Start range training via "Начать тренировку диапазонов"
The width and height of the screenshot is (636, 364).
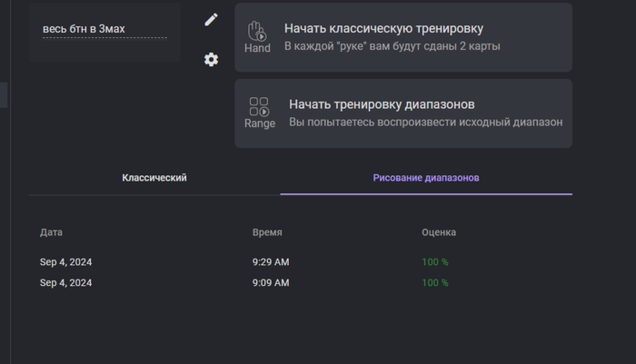tap(382, 104)
